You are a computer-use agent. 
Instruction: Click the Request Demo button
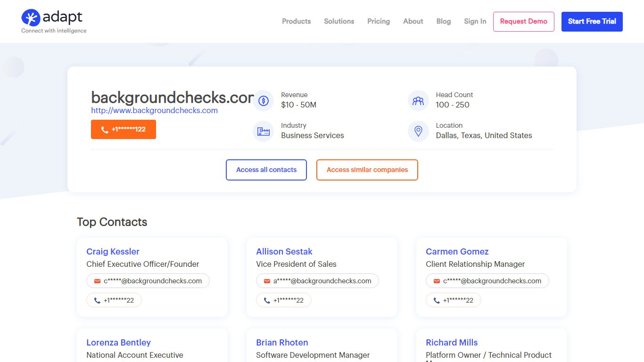click(524, 22)
